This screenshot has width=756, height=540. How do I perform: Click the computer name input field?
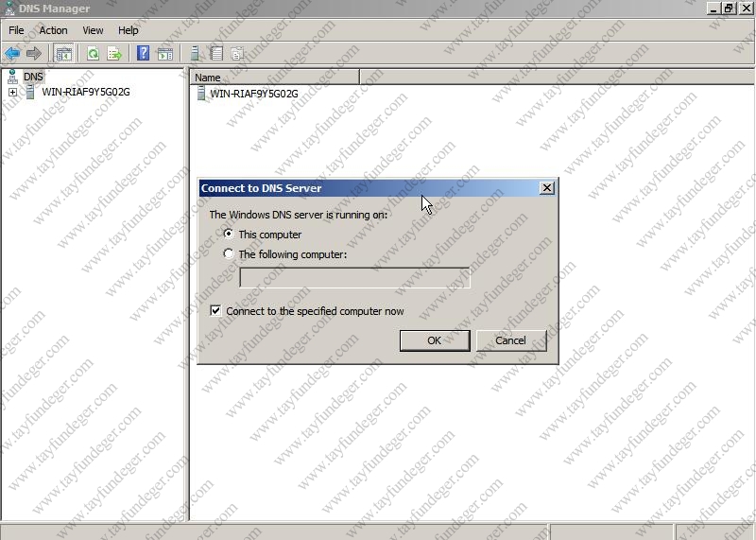(354, 278)
